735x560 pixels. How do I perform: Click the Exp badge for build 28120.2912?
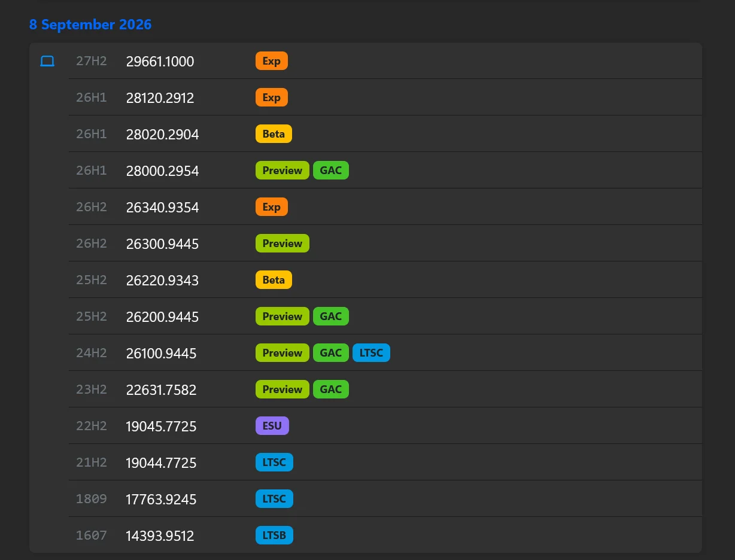click(272, 98)
